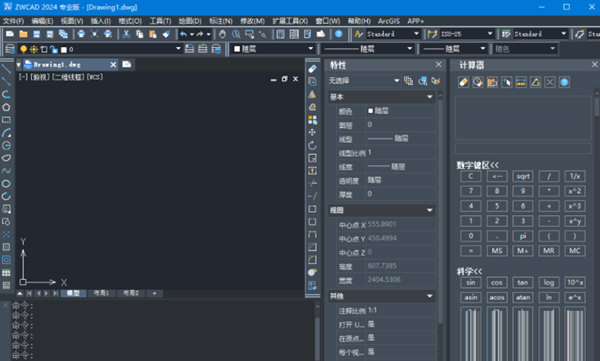Select the Move tool in modify toolbar
This screenshot has width=600, height=361.
pyautogui.click(x=312, y=132)
